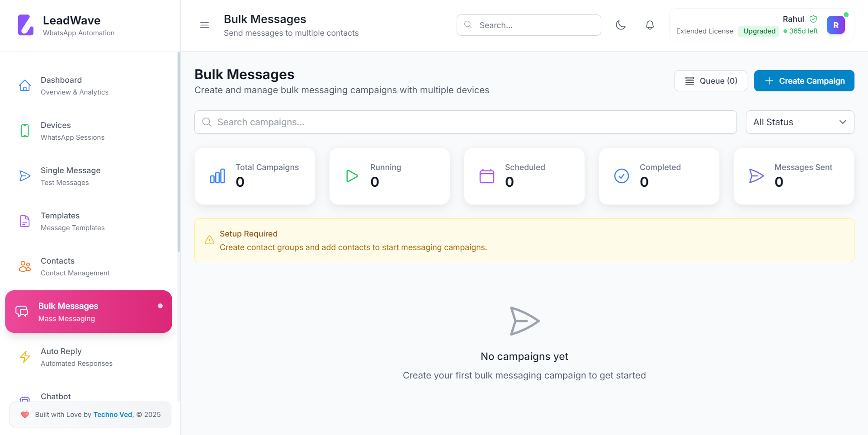Open the notifications bell
The image size is (868, 435).
[x=650, y=25]
